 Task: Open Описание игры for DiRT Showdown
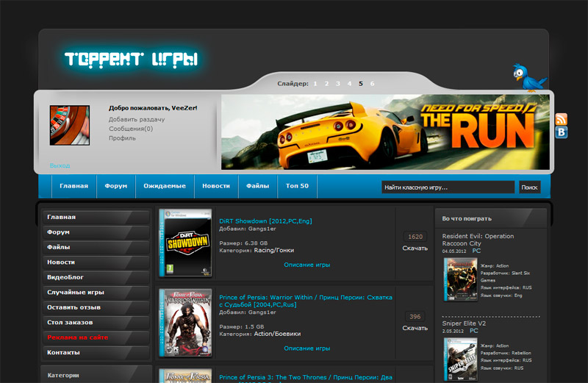(306, 265)
